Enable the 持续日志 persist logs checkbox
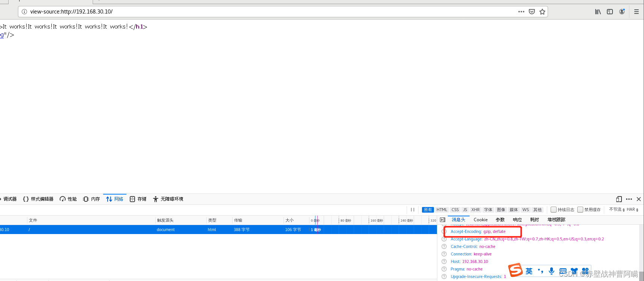This screenshot has width=644, height=281. point(554,210)
